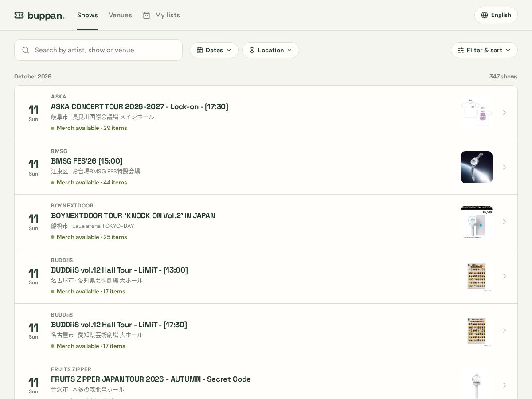532x399 pixels.
Task: Click the 'ASKA' artist label
Action: point(59,97)
